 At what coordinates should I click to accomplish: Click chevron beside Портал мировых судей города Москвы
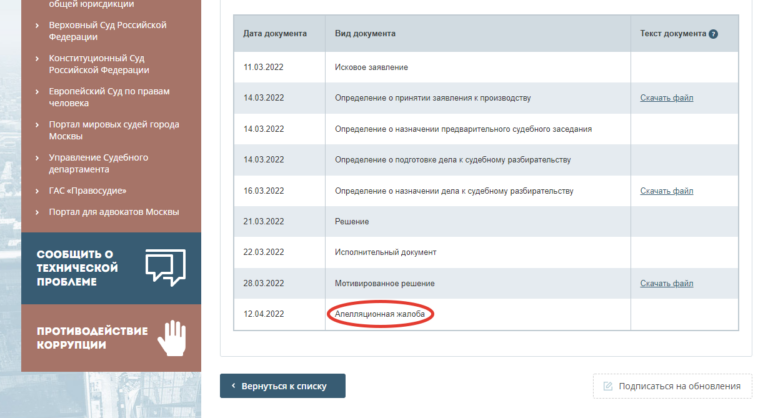pyautogui.click(x=37, y=124)
